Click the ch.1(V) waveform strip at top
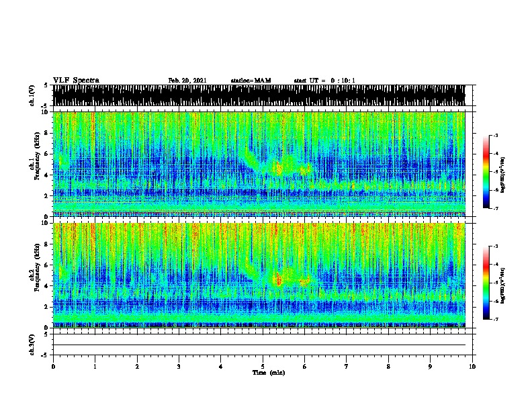The image size is (532, 411). [x=259, y=95]
